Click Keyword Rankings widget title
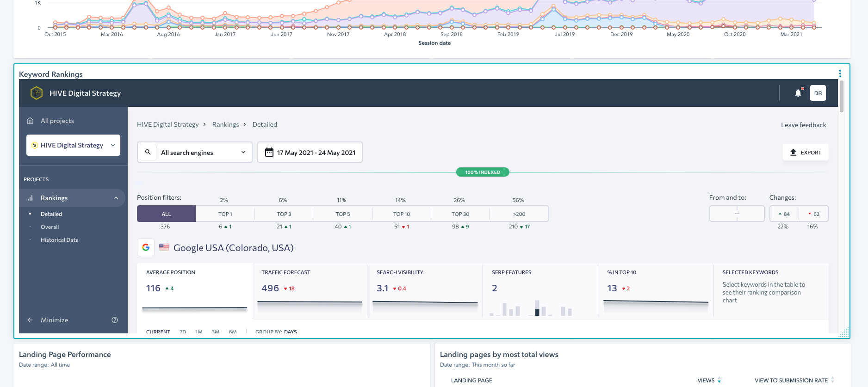Viewport: 868px width, 387px height. pyautogui.click(x=51, y=74)
